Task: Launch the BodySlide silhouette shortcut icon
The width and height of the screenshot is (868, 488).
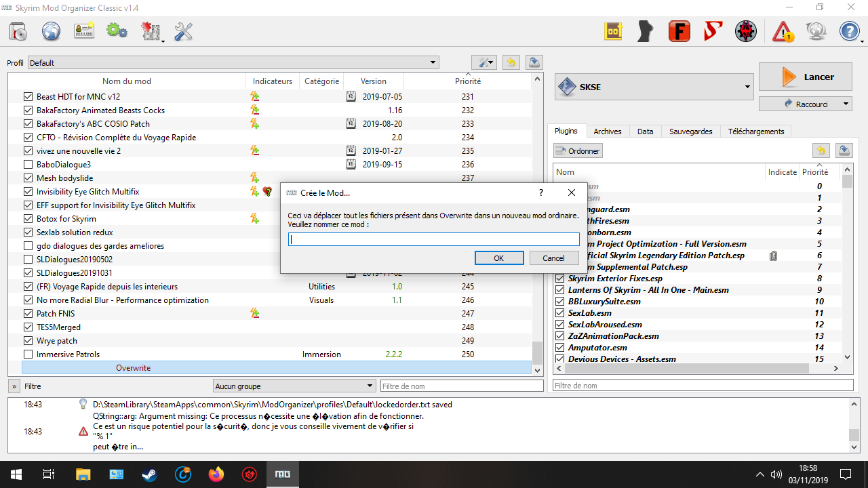Action: (646, 31)
